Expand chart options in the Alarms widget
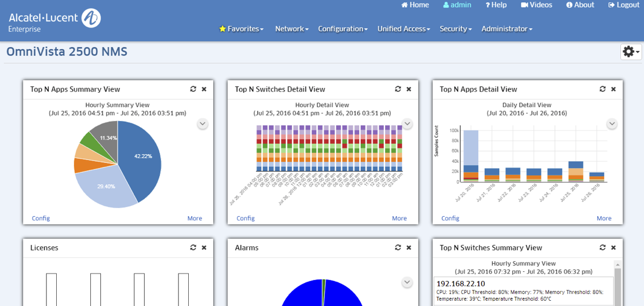644x306 pixels. tap(407, 282)
